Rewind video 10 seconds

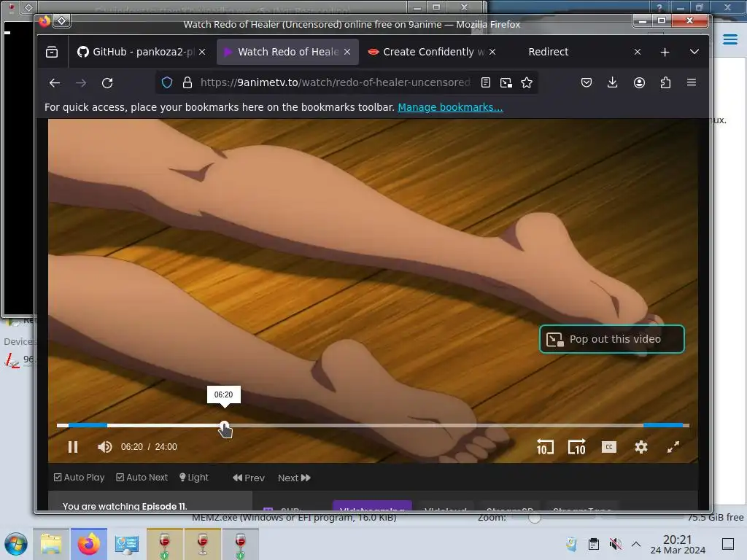click(x=545, y=447)
